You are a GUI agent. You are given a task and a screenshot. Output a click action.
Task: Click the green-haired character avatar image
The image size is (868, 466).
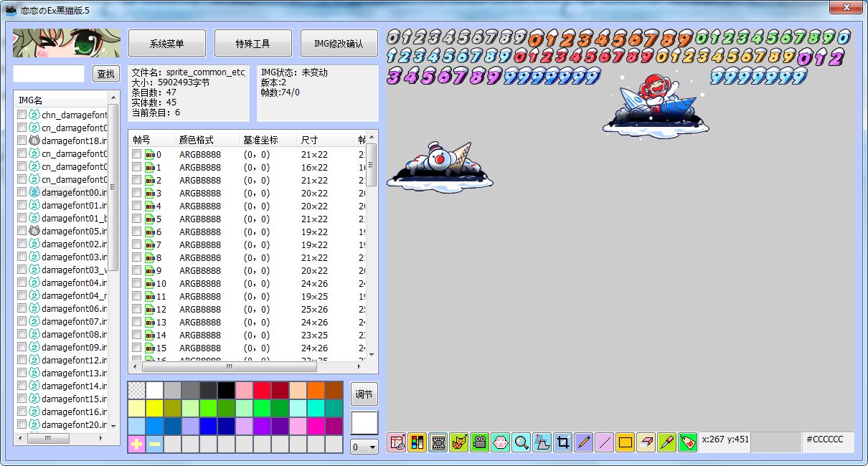[67, 43]
